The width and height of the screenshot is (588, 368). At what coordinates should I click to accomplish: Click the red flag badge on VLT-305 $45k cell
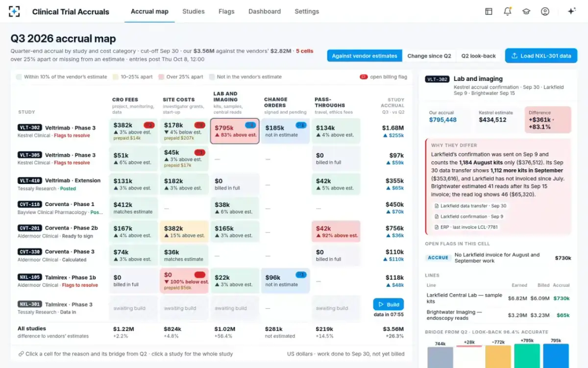tap(199, 153)
